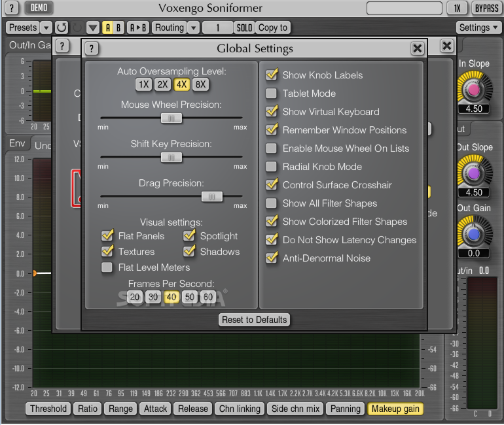Click help icon of the outer settings window
This screenshot has width=504, height=425.
62,46
